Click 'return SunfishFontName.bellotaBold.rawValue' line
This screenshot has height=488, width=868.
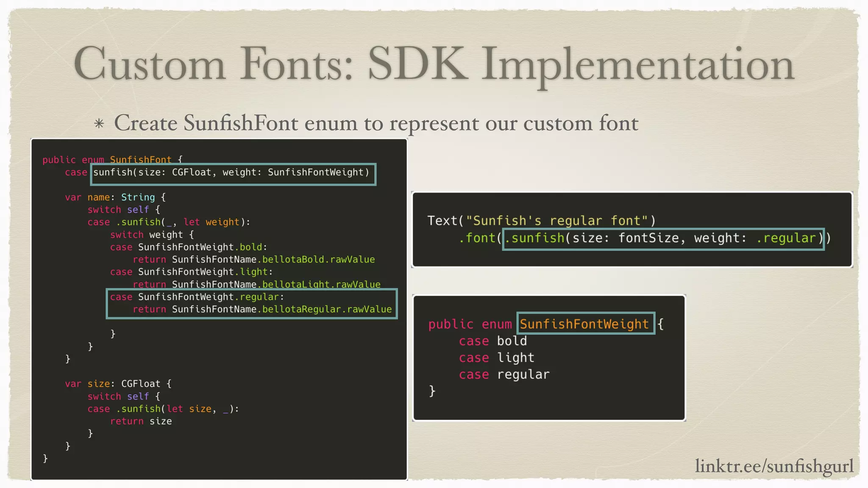click(254, 260)
